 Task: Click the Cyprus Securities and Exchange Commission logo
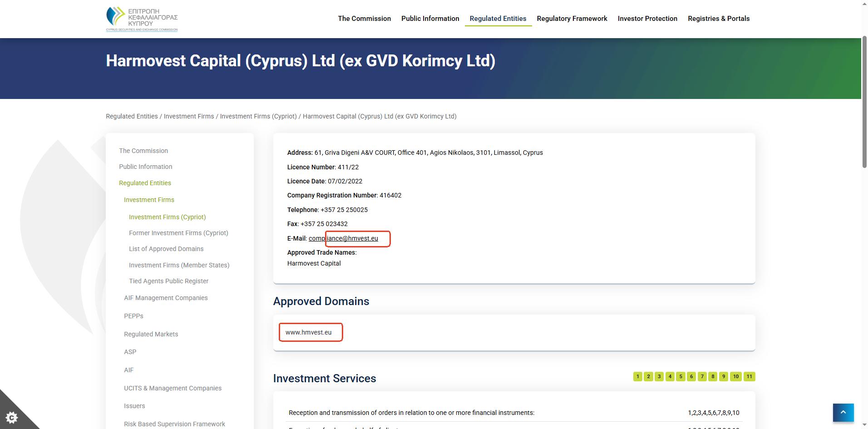pyautogui.click(x=142, y=19)
